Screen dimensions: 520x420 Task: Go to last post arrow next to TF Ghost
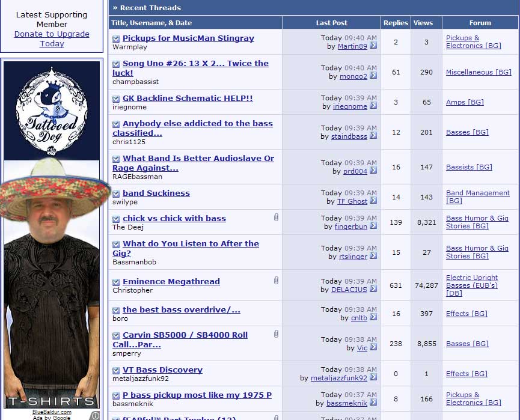coord(373,200)
